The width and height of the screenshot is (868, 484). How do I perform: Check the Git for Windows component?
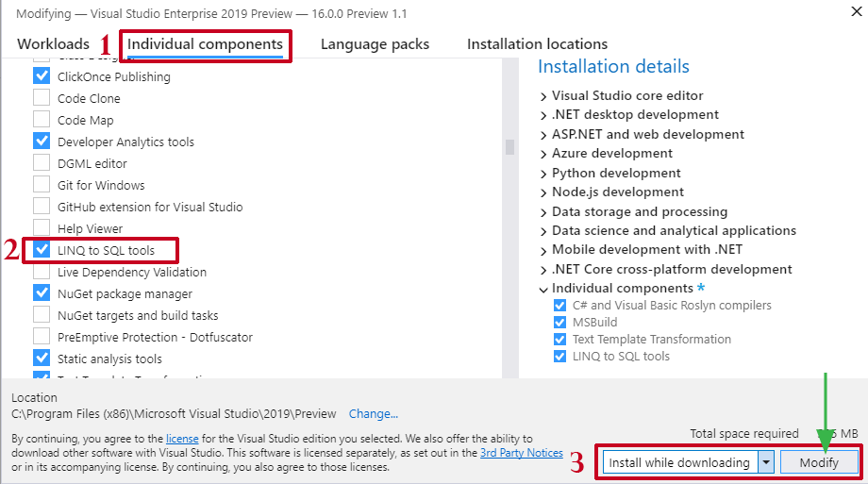42,185
